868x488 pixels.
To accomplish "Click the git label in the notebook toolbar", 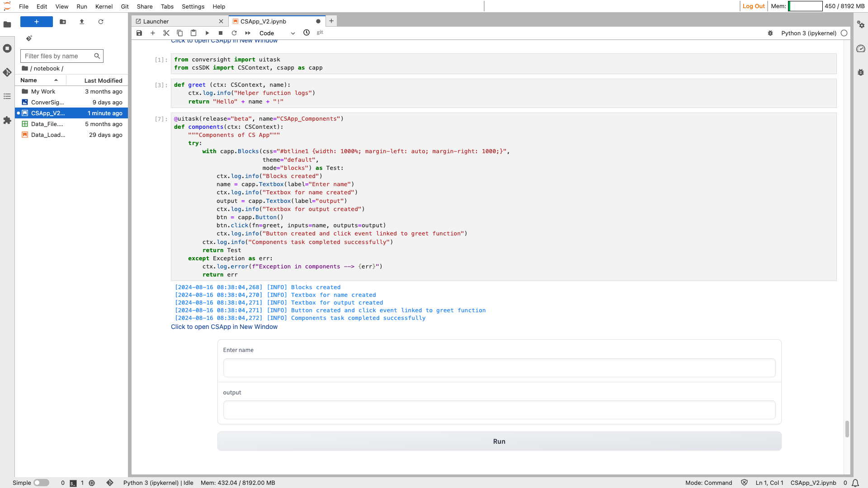I will [x=320, y=33].
